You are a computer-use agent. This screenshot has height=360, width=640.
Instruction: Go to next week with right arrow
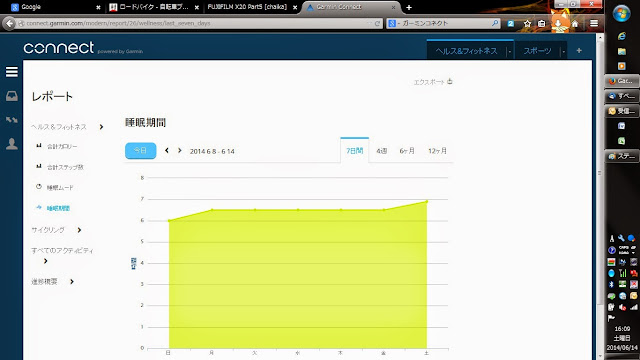point(180,151)
